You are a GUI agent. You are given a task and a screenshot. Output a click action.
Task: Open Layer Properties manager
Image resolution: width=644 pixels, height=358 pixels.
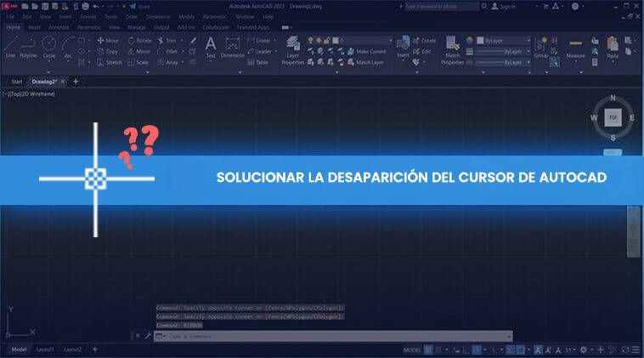coord(293,50)
